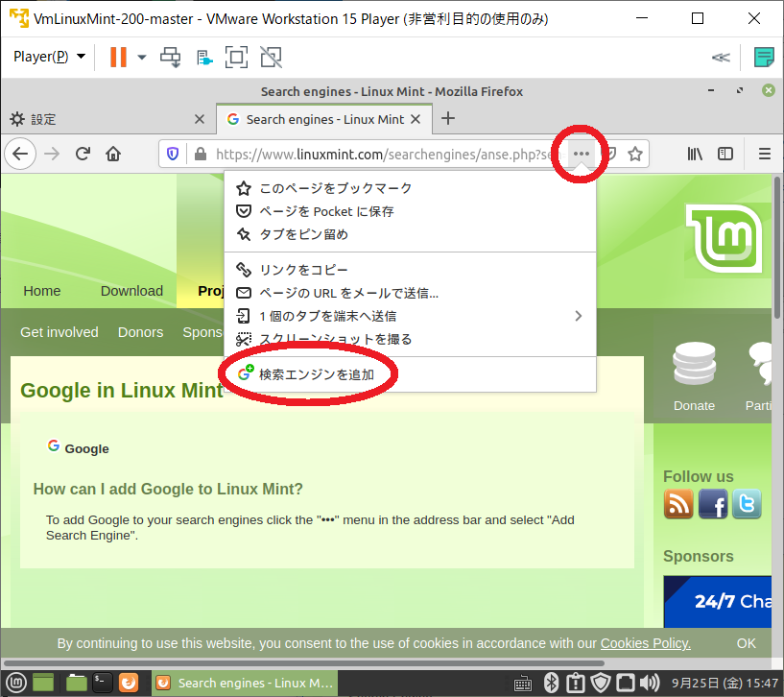Open the Firefox hamburger menu
Image resolution: width=784 pixels, height=697 pixels.
pos(765,154)
